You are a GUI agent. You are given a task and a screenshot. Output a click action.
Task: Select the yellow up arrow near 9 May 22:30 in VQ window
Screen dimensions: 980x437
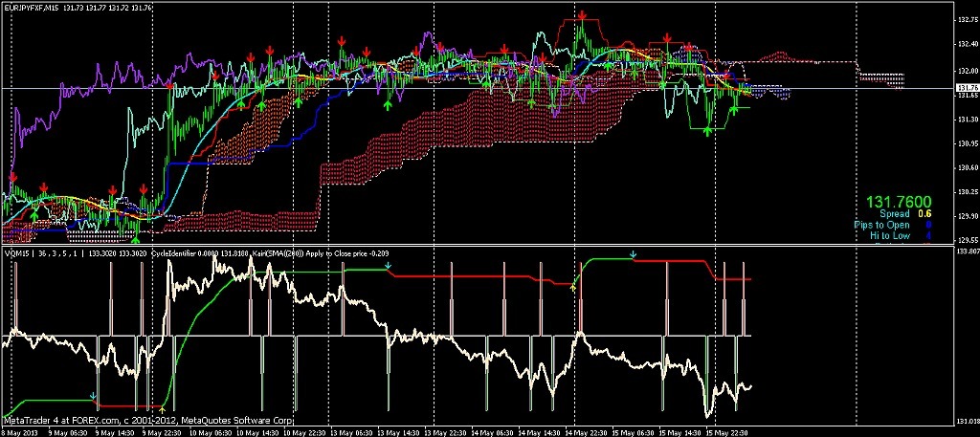162,409
